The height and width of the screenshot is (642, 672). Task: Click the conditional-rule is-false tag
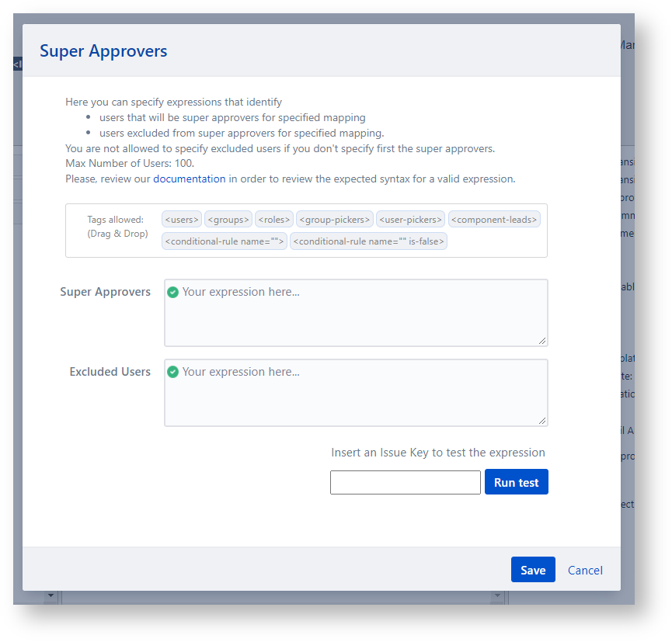[x=368, y=241]
